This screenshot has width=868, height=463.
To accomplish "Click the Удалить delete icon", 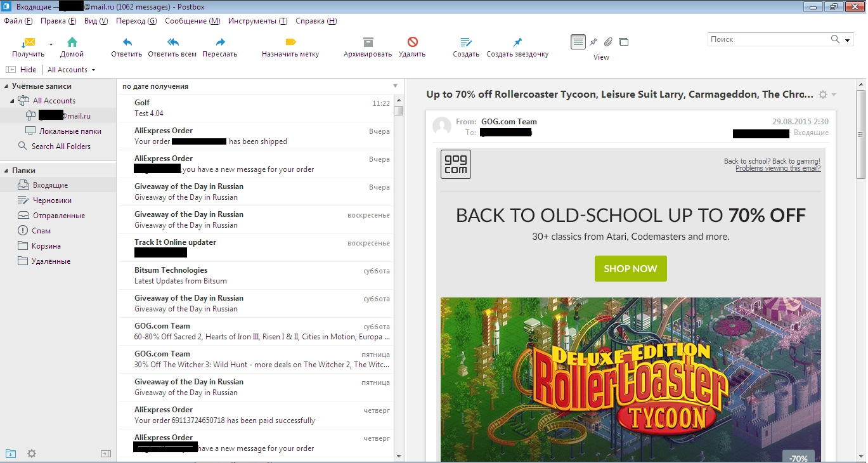I will pos(412,42).
